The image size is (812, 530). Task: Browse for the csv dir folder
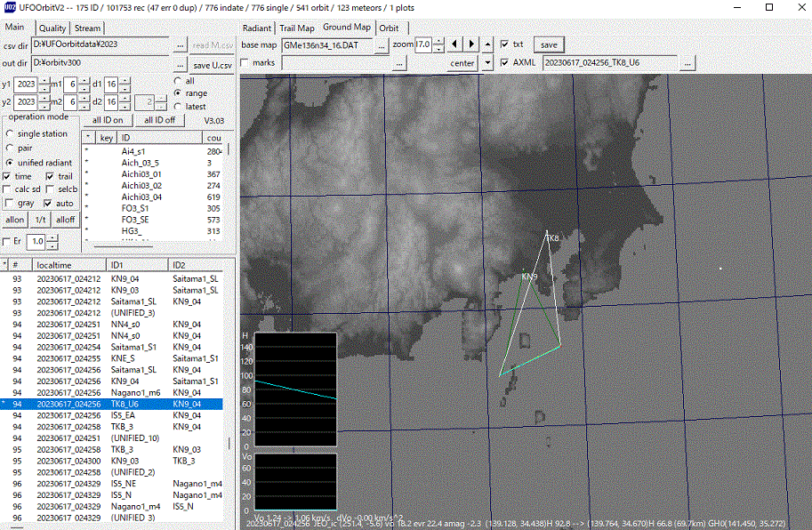pos(180,45)
